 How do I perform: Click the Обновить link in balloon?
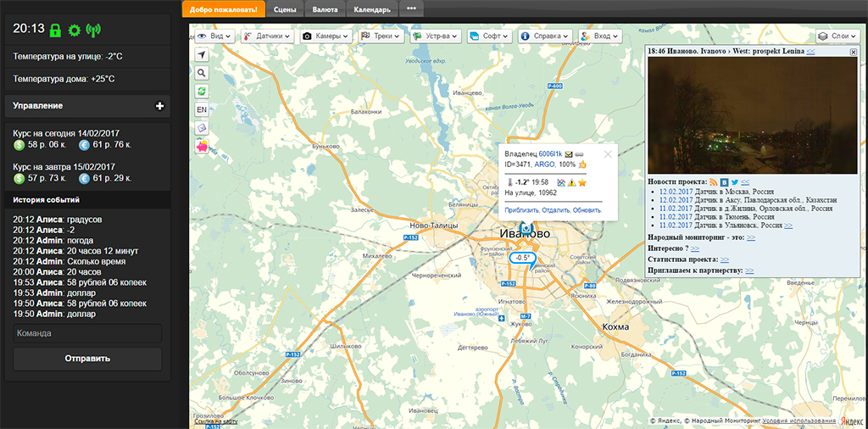587,210
